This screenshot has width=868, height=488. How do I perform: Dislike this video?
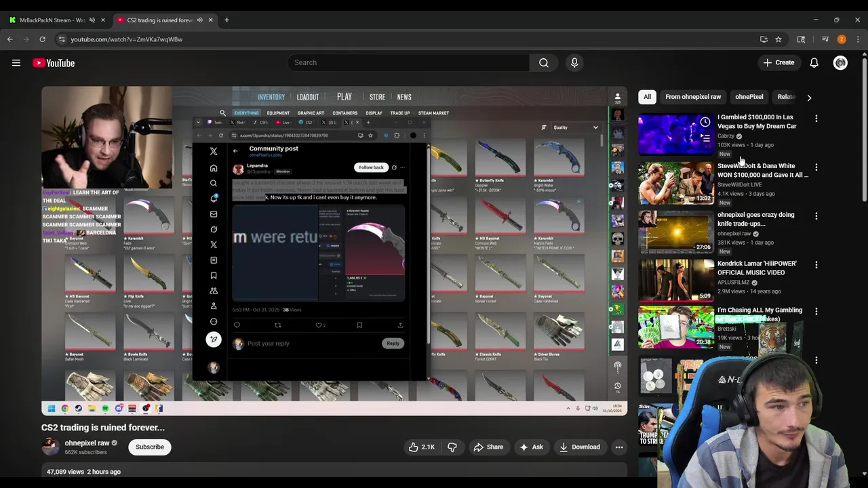[452, 447]
